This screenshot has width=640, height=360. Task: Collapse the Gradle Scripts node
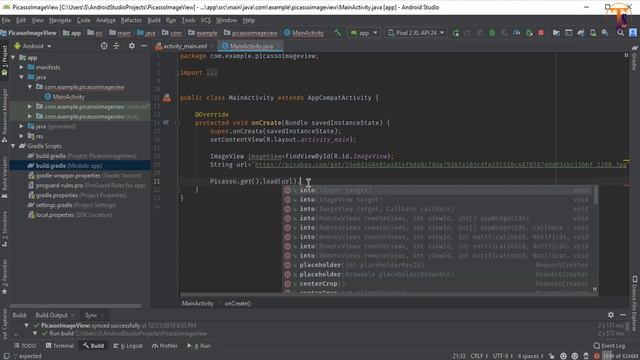click(x=13, y=146)
